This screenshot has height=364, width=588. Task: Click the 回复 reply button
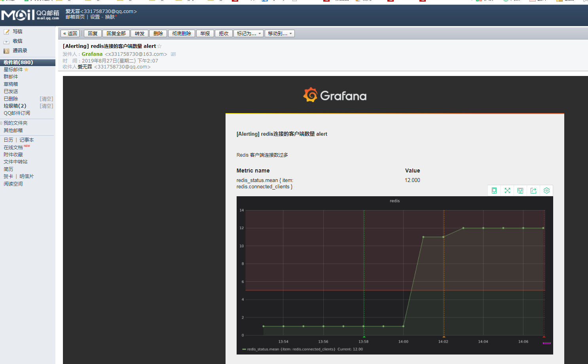[93, 34]
